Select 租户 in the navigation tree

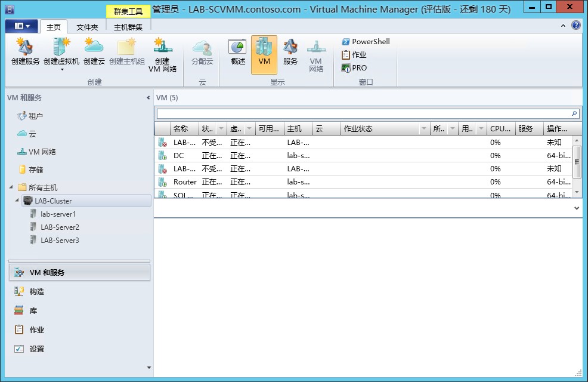[x=30, y=116]
